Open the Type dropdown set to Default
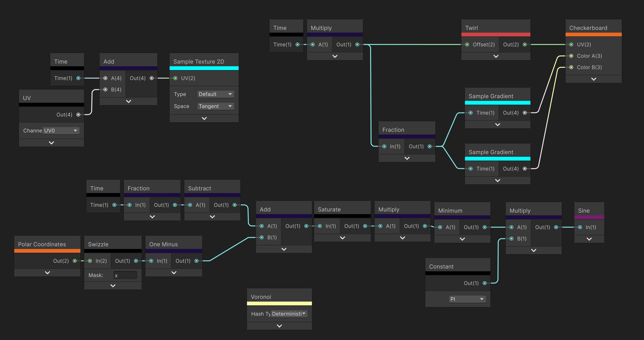Viewport: 644px width, 340px height. pyautogui.click(x=216, y=94)
